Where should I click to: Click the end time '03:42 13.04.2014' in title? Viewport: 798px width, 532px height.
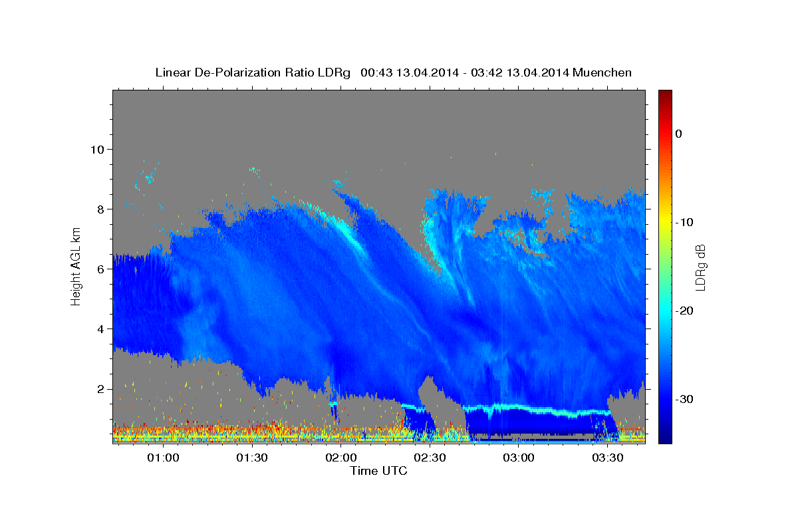tap(520, 72)
